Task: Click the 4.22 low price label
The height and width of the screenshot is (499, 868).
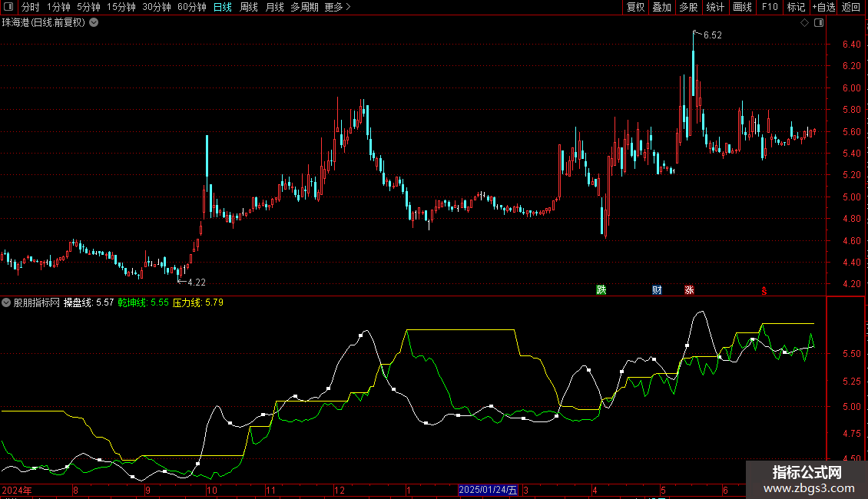Action: click(197, 283)
